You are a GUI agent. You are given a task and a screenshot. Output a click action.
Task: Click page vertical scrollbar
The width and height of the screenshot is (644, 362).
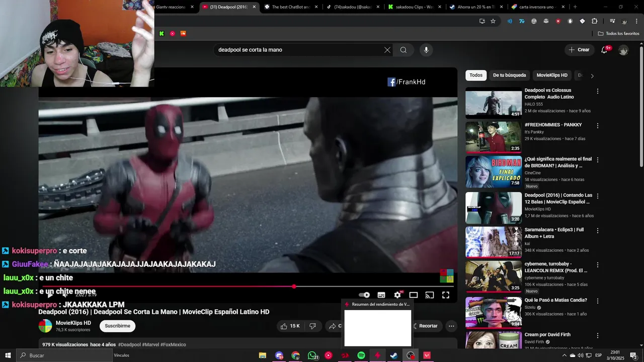click(641, 107)
